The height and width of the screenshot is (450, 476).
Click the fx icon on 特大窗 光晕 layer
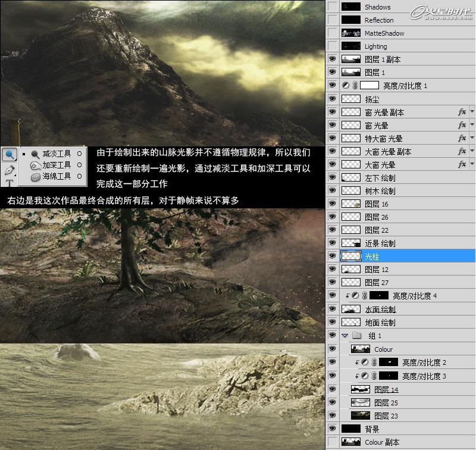point(462,138)
